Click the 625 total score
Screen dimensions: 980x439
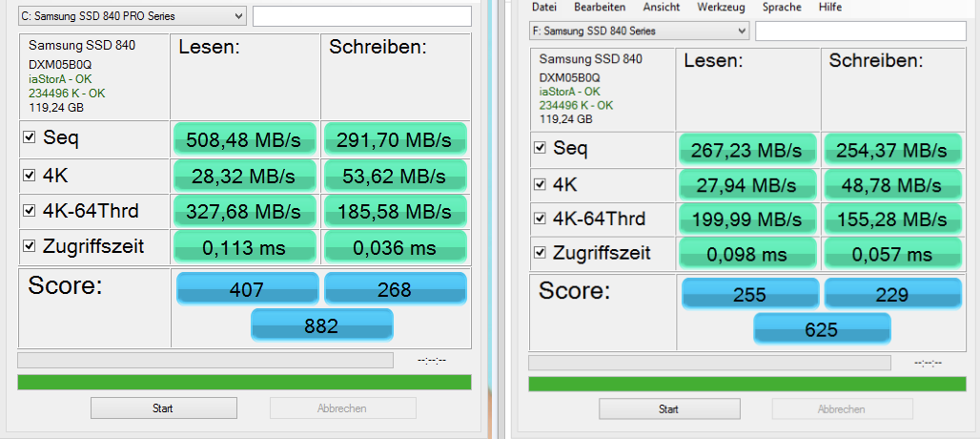coord(822,329)
